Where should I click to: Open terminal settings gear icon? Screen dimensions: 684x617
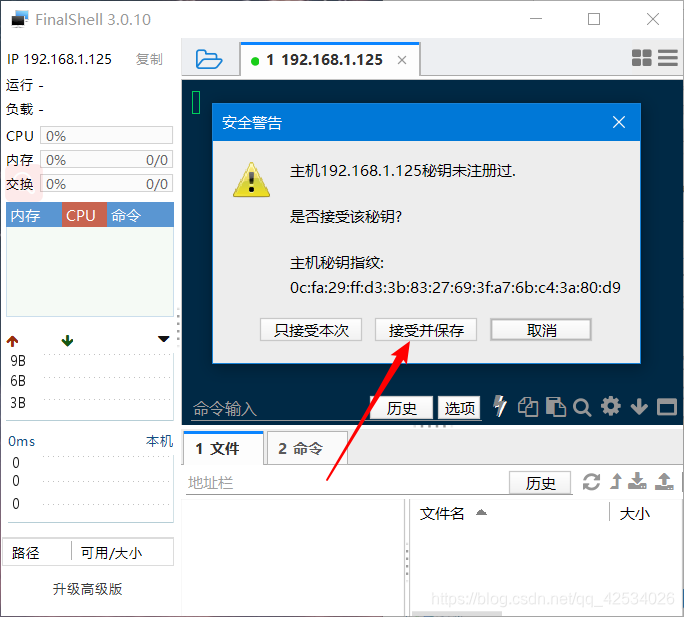611,406
